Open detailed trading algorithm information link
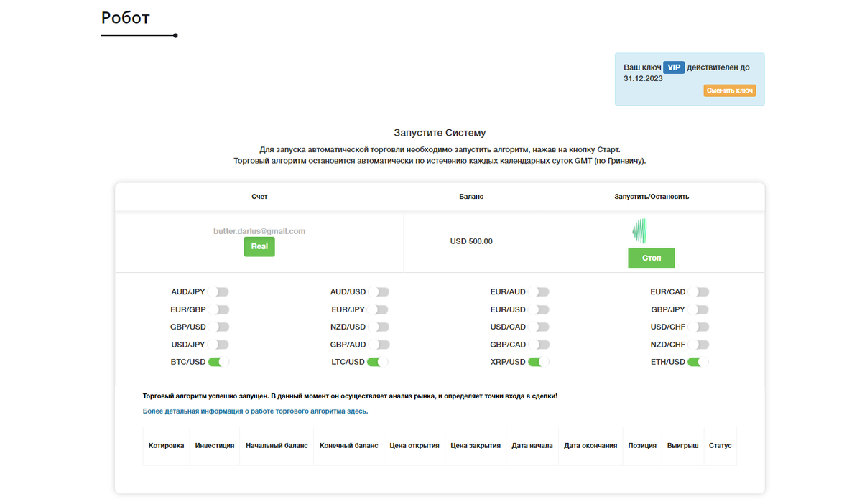This screenshot has height=504, width=862. pyautogui.click(x=256, y=411)
